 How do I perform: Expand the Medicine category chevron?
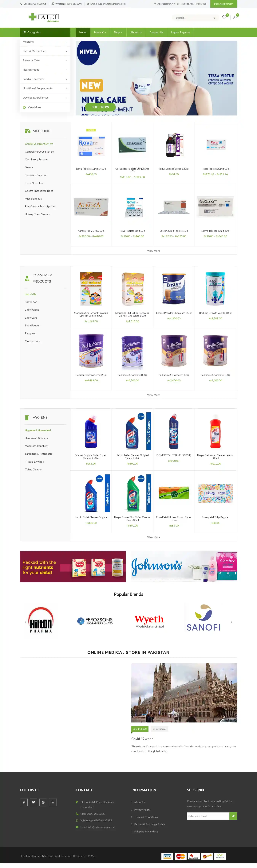click(x=66, y=42)
